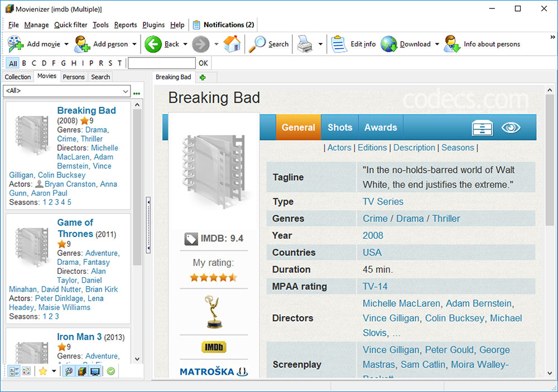
Task: Open the File menu
Action: (x=13, y=25)
